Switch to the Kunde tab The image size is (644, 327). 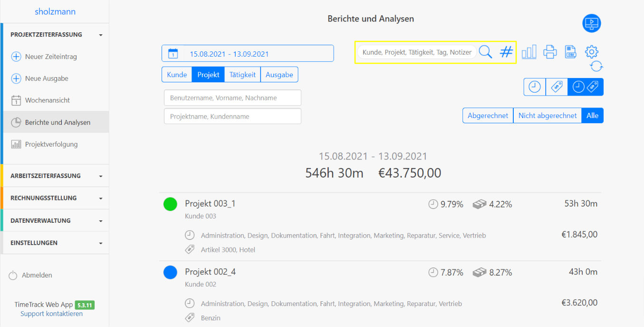pyautogui.click(x=176, y=74)
